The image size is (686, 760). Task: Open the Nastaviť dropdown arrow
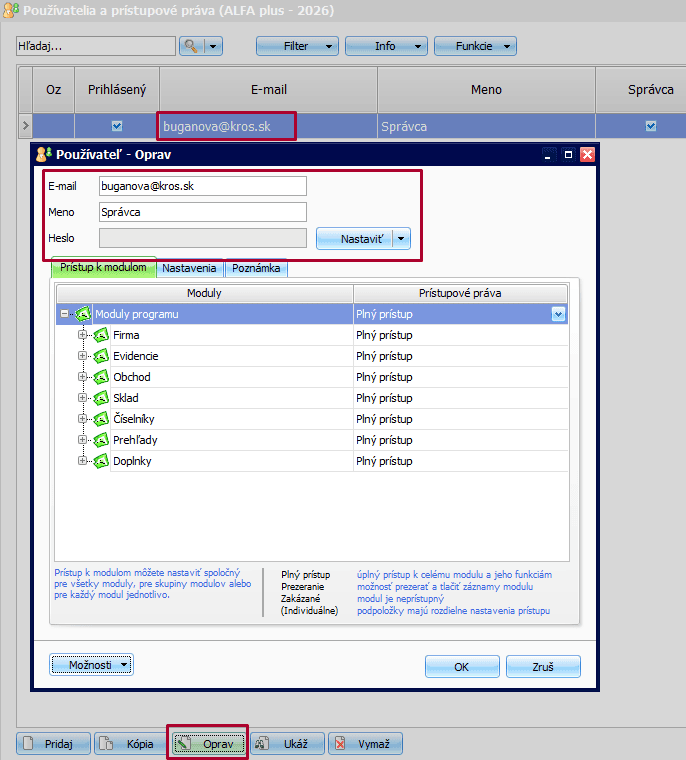click(401, 238)
